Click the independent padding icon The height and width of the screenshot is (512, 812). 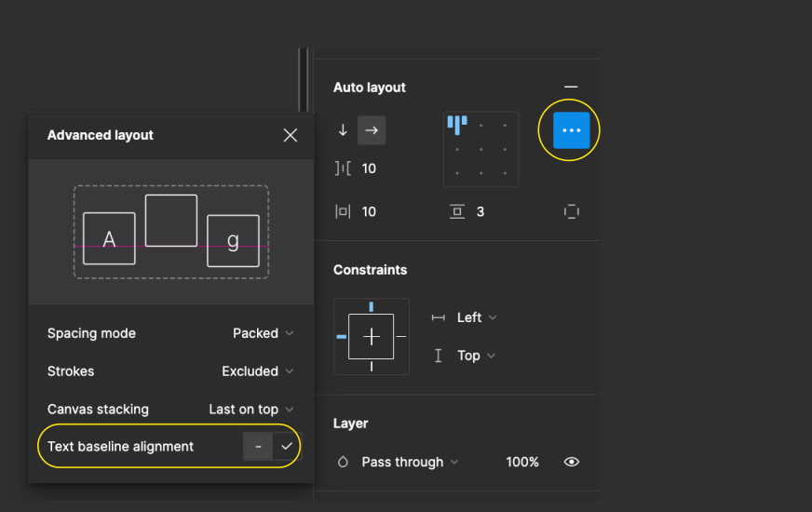point(571,211)
